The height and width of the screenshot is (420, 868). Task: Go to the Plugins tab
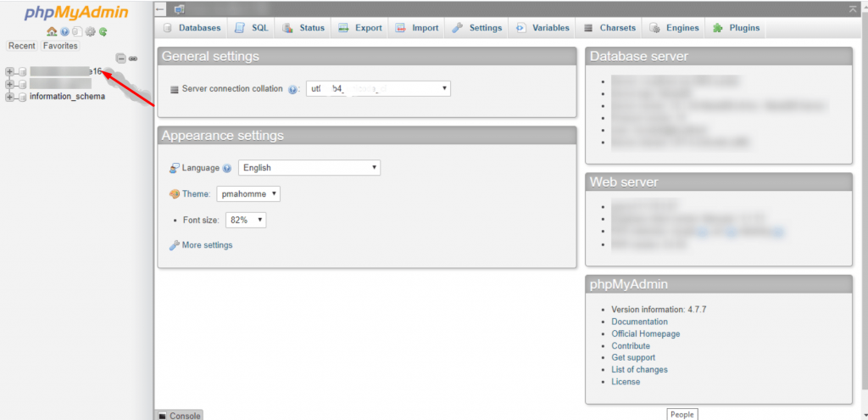[x=736, y=28]
